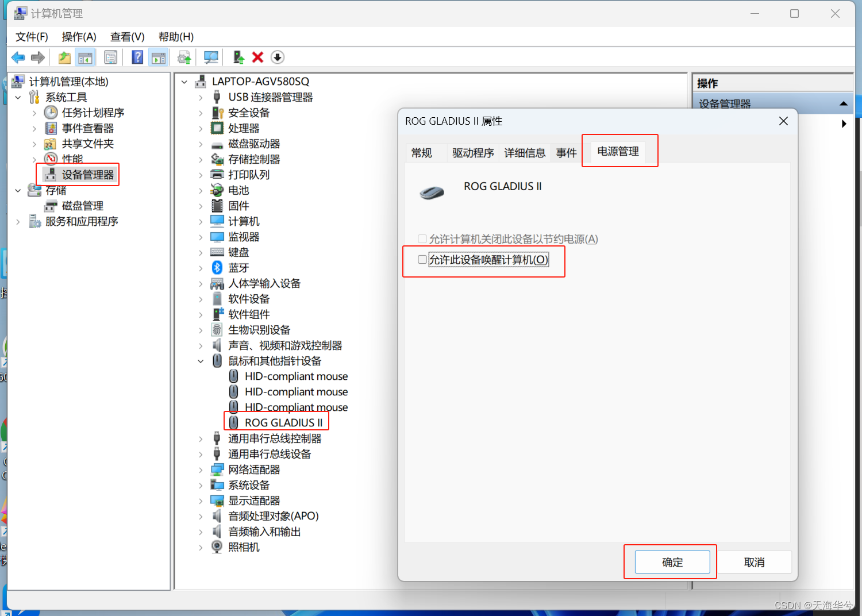
Task: Select 生物识别设备 category
Action: coord(259,330)
